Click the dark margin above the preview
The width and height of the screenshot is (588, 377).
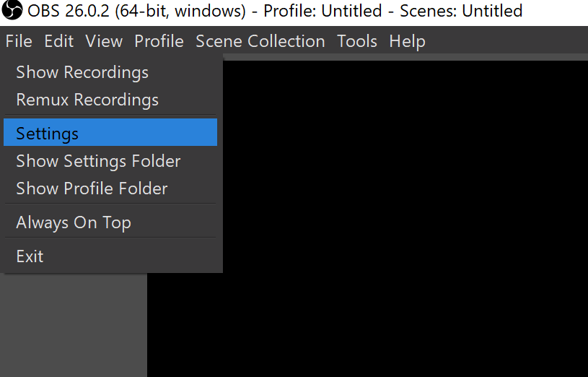404,57
